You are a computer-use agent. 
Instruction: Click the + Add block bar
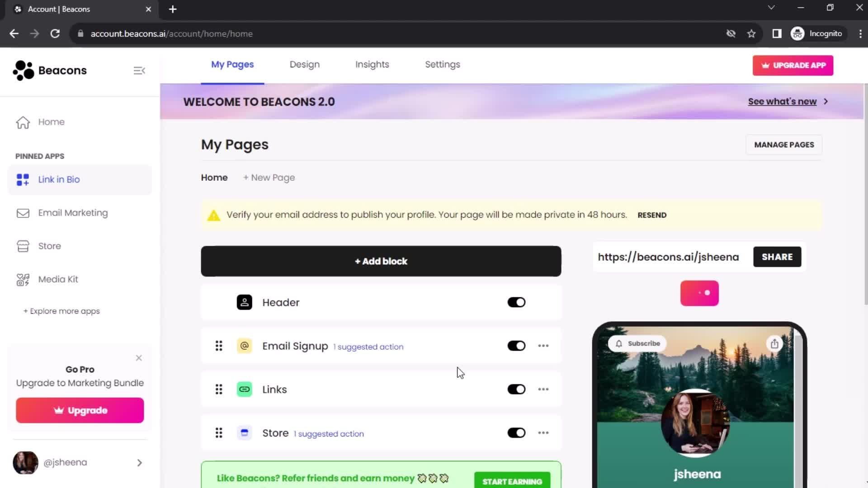coord(381,261)
